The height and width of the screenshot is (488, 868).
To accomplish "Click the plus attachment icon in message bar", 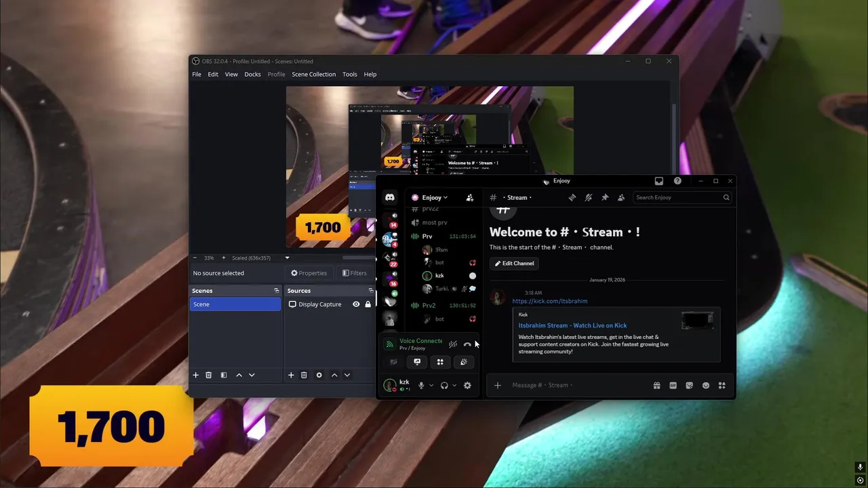I will [x=498, y=385].
